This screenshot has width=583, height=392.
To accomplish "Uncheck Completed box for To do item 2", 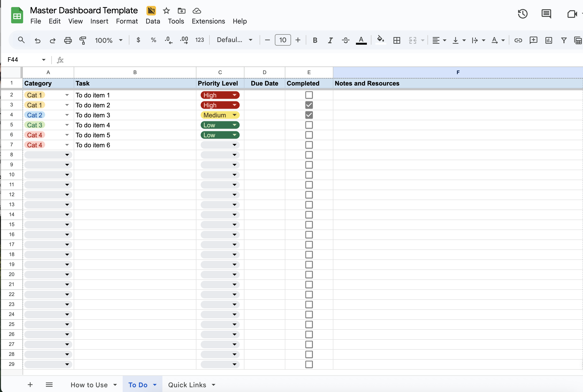I will [309, 105].
